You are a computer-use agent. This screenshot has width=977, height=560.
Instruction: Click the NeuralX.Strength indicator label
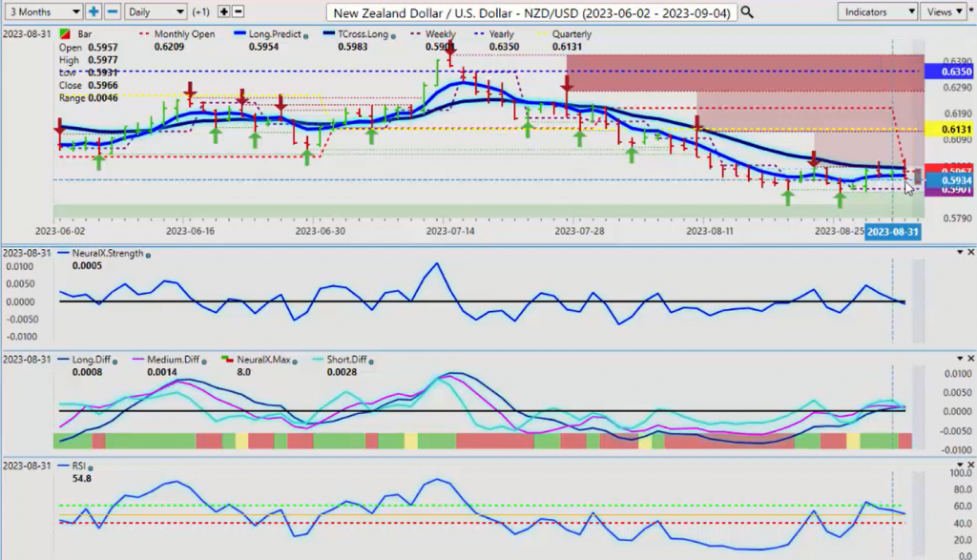pos(108,254)
